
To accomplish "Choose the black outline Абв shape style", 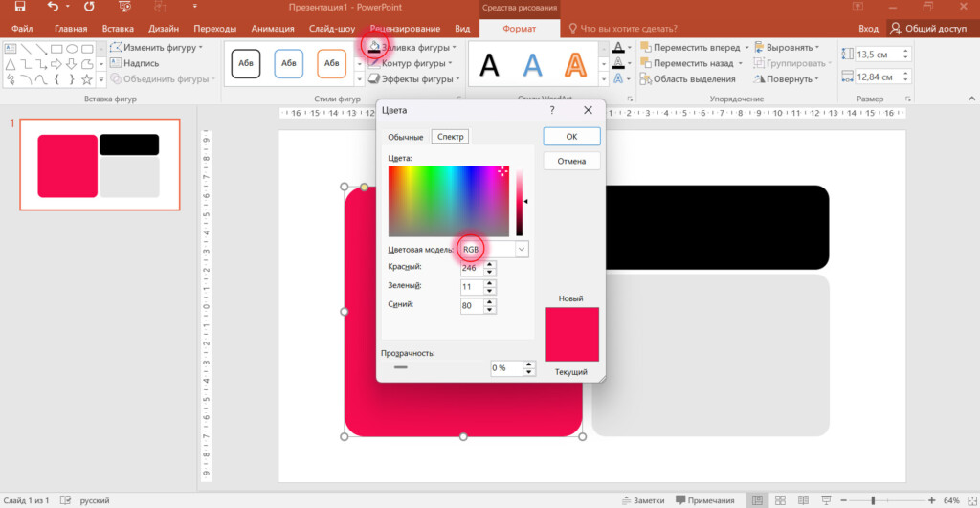I will pyautogui.click(x=246, y=63).
